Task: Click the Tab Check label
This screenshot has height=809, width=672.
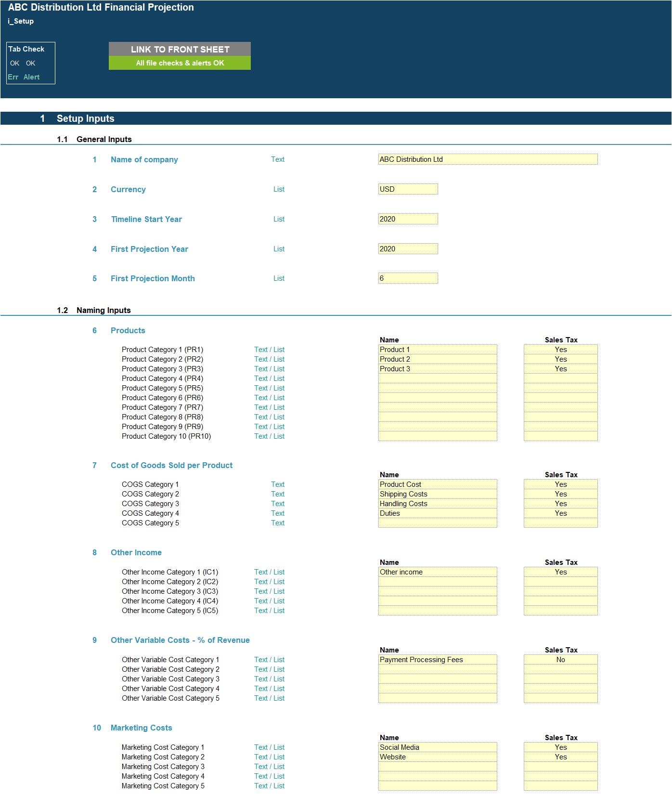Action: click(x=26, y=49)
